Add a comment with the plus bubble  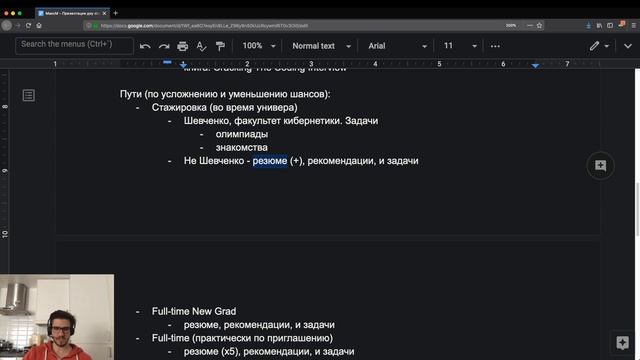point(600,165)
